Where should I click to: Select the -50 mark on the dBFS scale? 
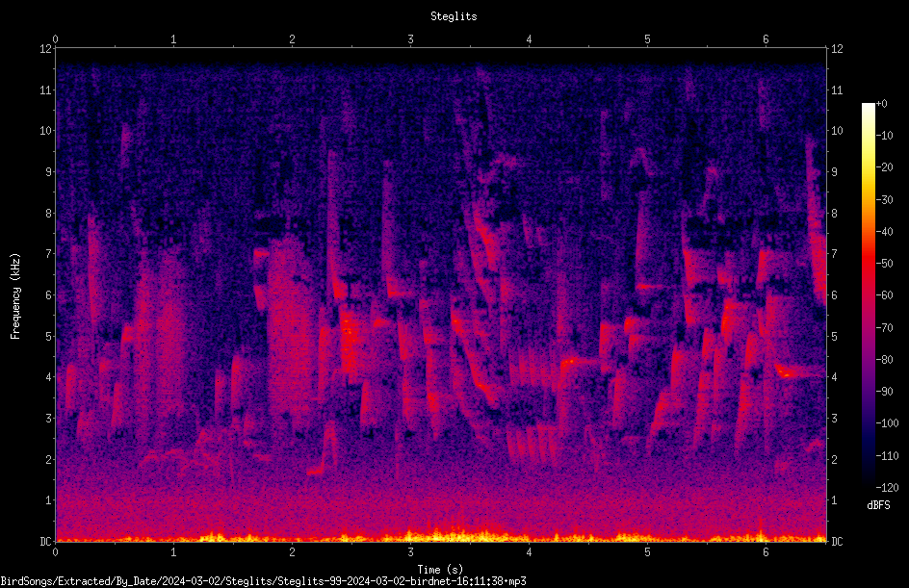[x=884, y=264]
